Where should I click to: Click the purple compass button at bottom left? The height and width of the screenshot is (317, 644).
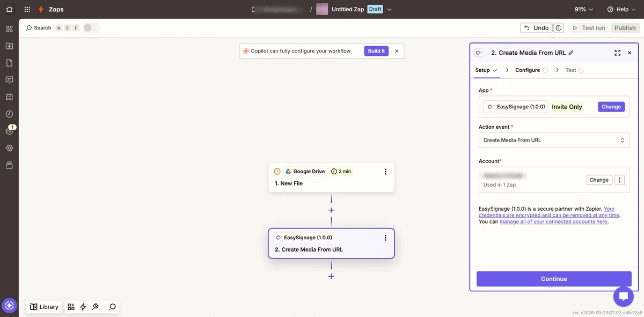tap(9, 306)
